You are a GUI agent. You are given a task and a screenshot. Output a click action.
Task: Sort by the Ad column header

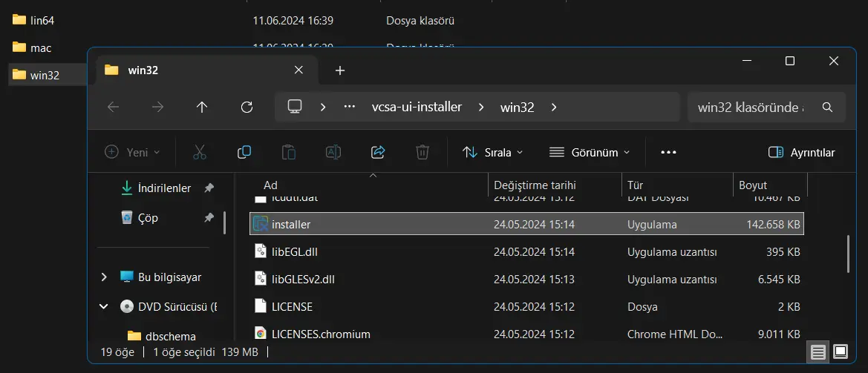271,185
